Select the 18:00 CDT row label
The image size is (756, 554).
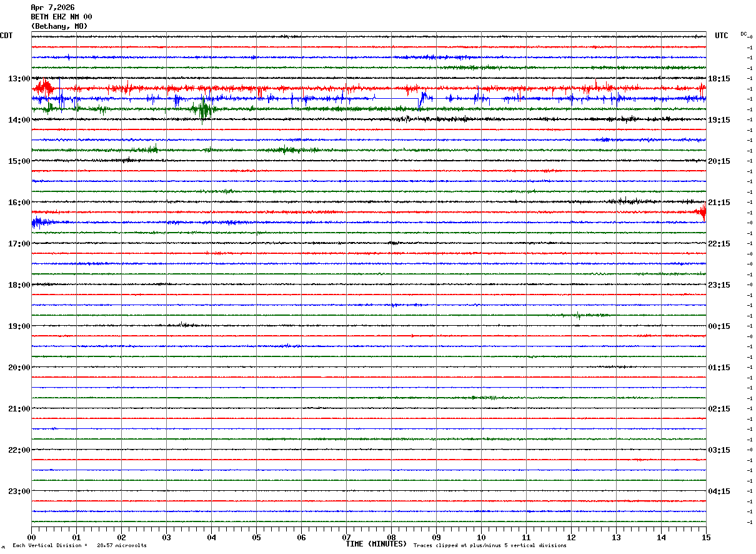pos(19,285)
